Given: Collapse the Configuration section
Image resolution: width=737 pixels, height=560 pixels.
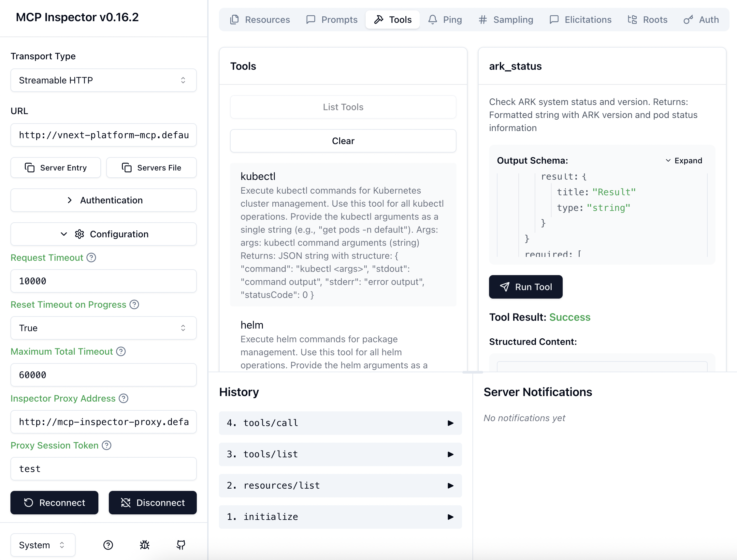Looking at the screenshot, I should pos(103,234).
